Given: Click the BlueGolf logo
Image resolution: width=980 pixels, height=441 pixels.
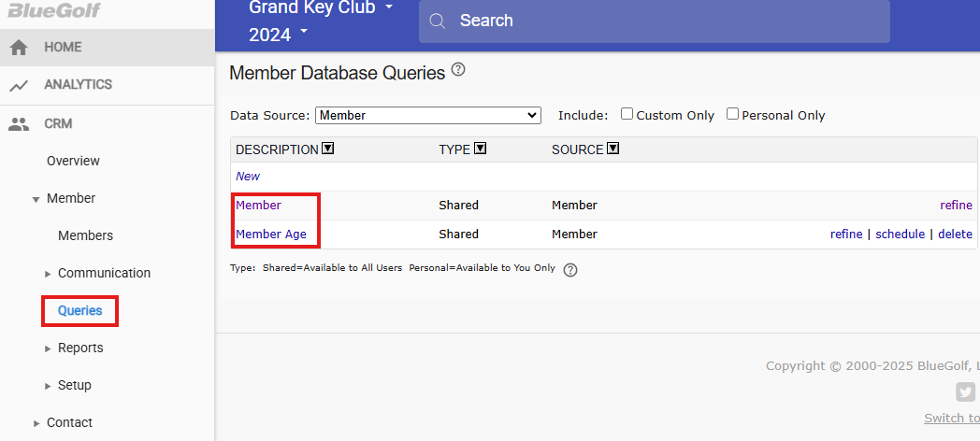Looking at the screenshot, I should [53, 10].
